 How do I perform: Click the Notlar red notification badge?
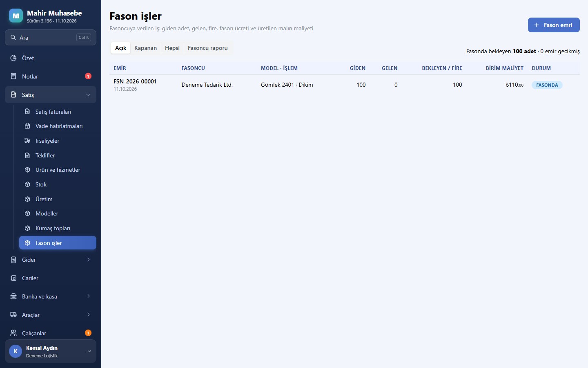click(x=88, y=76)
